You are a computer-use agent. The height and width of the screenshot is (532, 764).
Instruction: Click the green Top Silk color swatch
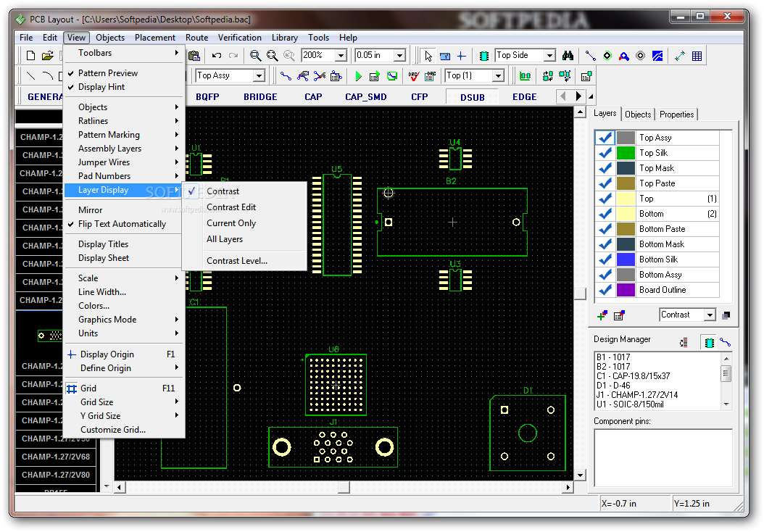(626, 153)
